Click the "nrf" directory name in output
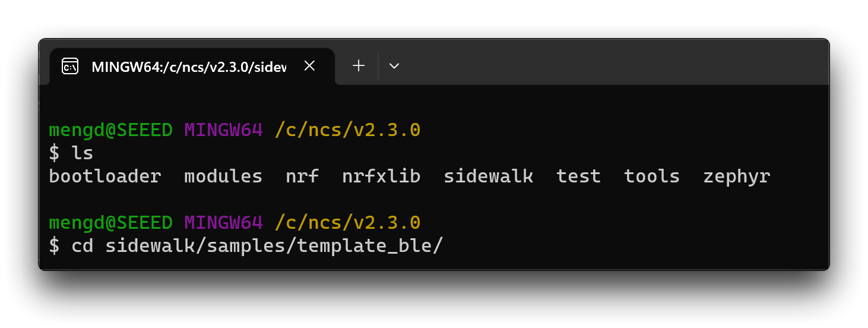 [x=302, y=176]
